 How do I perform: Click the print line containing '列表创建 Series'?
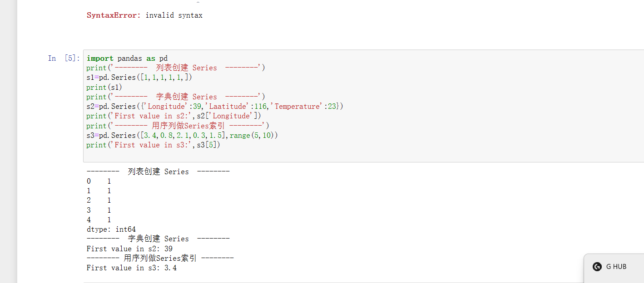point(176,68)
